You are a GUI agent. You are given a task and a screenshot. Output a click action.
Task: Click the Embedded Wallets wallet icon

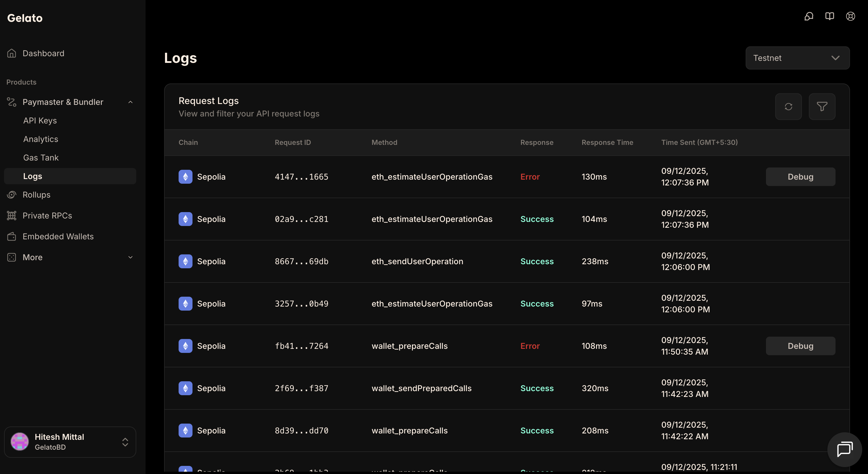point(12,236)
